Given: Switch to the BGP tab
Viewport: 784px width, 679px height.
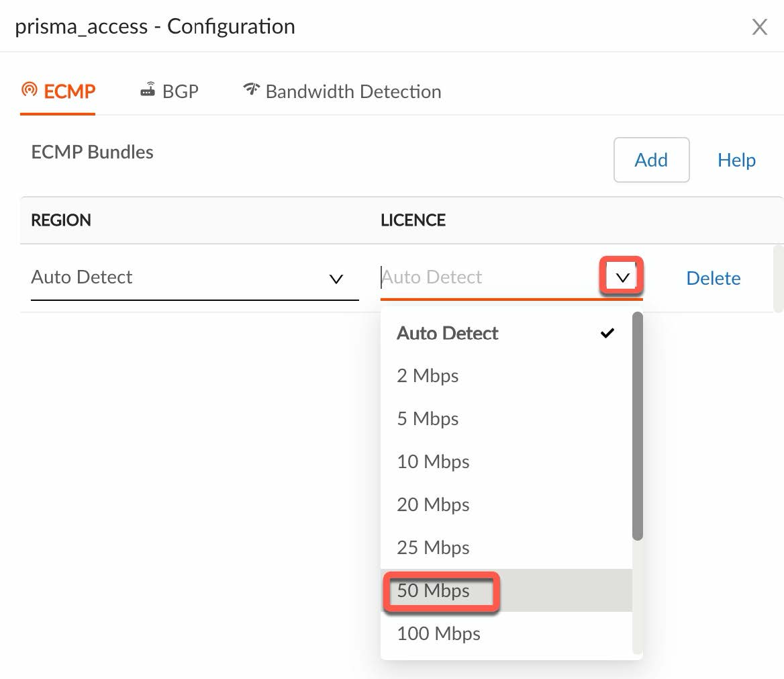Looking at the screenshot, I should [x=180, y=91].
